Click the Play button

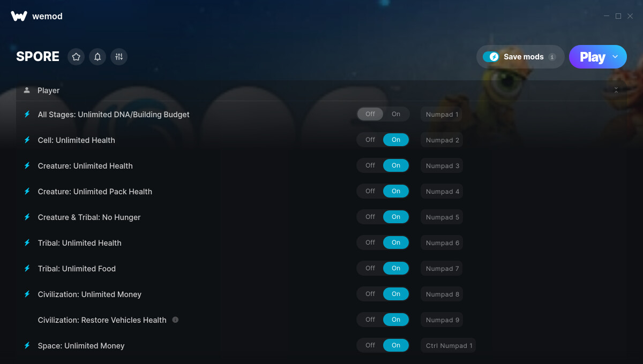pyautogui.click(x=592, y=57)
